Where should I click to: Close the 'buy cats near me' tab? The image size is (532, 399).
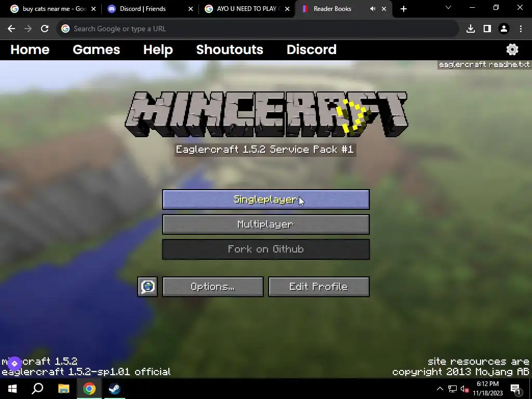point(94,9)
